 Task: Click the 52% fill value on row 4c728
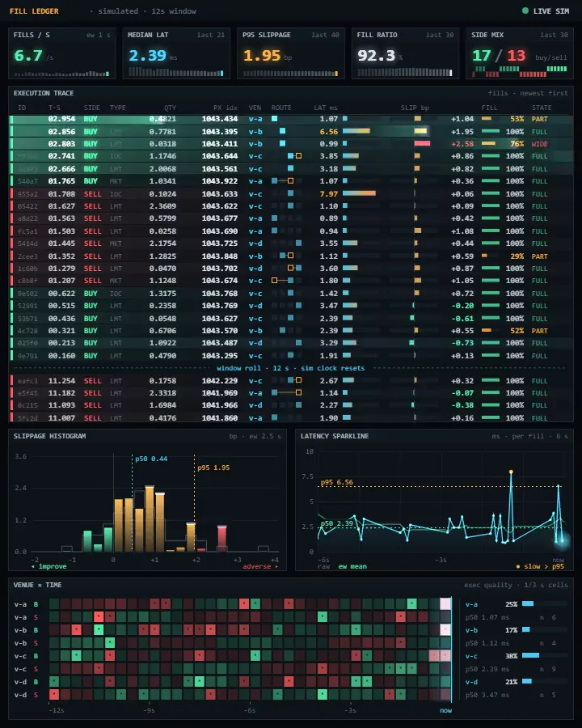[x=517, y=331]
